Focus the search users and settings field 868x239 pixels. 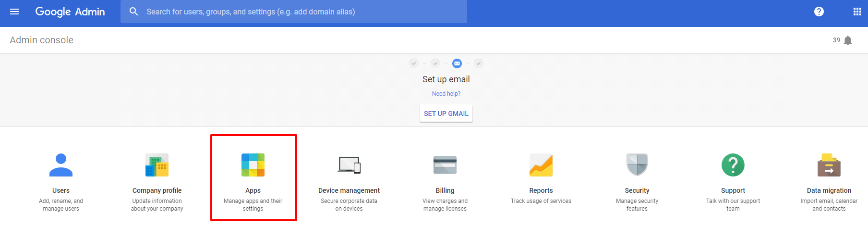pos(294,12)
